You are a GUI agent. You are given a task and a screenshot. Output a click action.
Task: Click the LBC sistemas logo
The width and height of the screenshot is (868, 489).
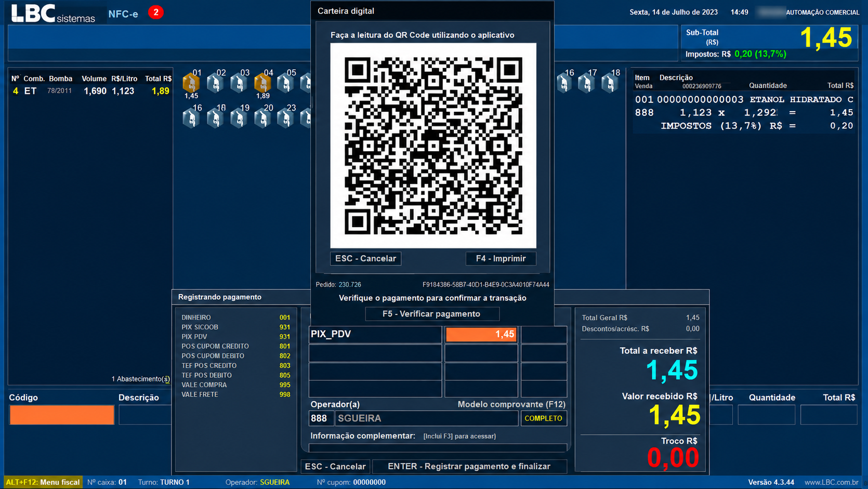53,14
